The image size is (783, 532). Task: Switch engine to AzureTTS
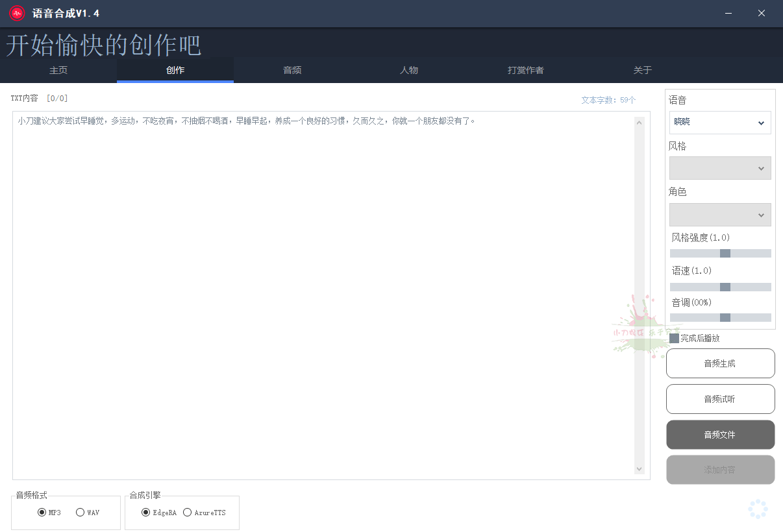(188, 513)
